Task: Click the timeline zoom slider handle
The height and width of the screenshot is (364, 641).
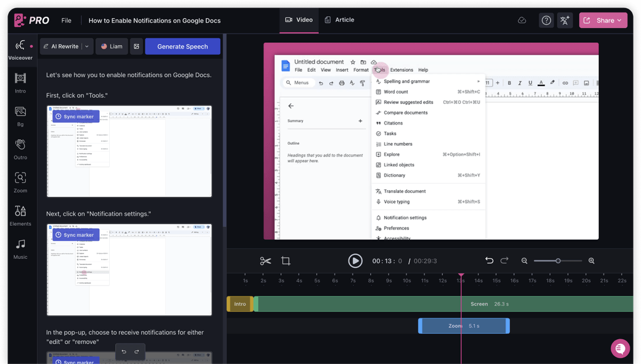Action: 557,261
